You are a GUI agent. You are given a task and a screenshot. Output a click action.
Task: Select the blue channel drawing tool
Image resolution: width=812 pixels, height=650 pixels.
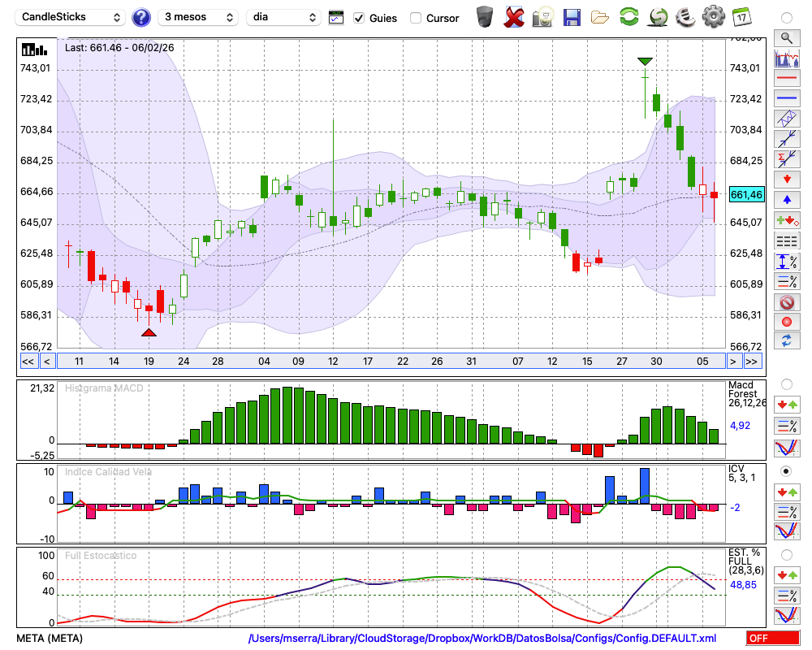pos(787,119)
